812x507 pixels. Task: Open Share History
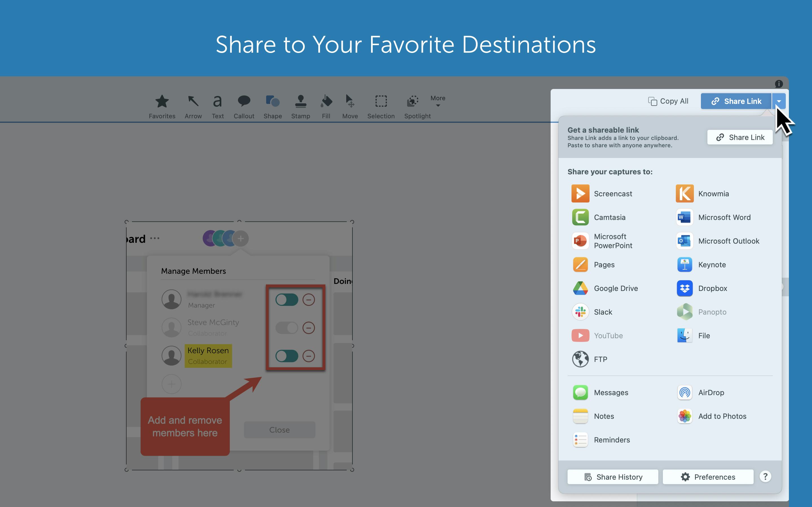click(x=612, y=477)
